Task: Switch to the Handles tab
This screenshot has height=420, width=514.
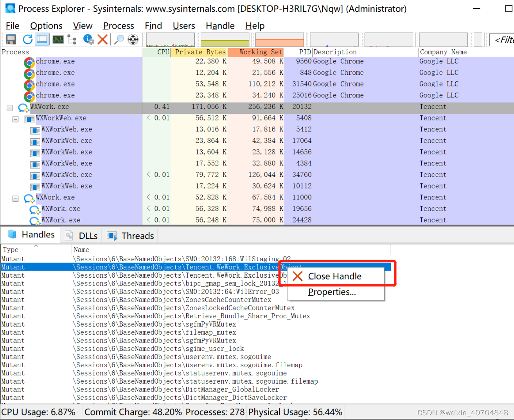Action: [31, 235]
